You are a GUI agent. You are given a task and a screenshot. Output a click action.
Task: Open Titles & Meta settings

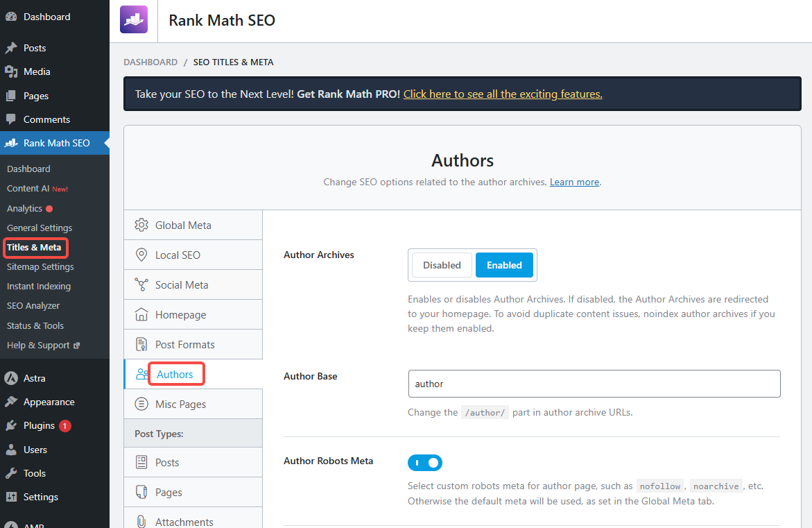pos(35,247)
